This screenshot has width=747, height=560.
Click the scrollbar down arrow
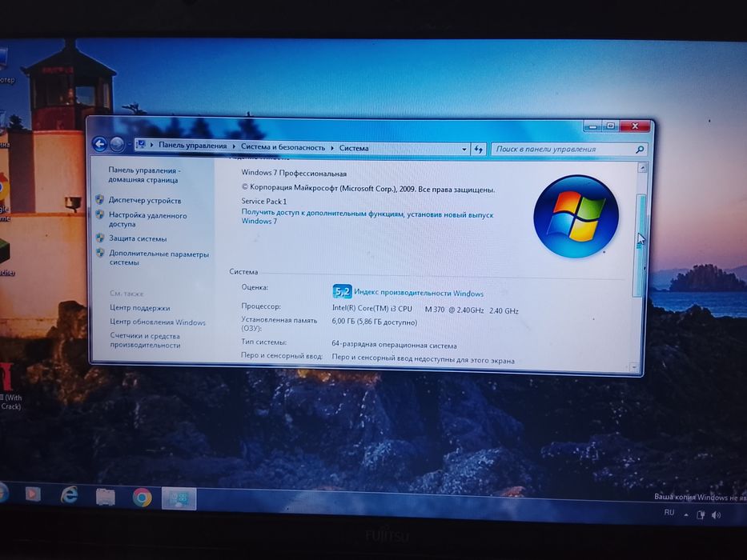pyautogui.click(x=634, y=367)
